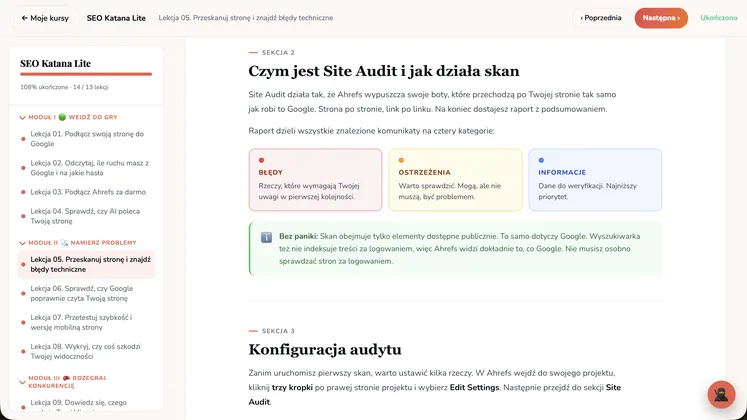Open SEO Katana Lite course title in header

tap(116, 18)
